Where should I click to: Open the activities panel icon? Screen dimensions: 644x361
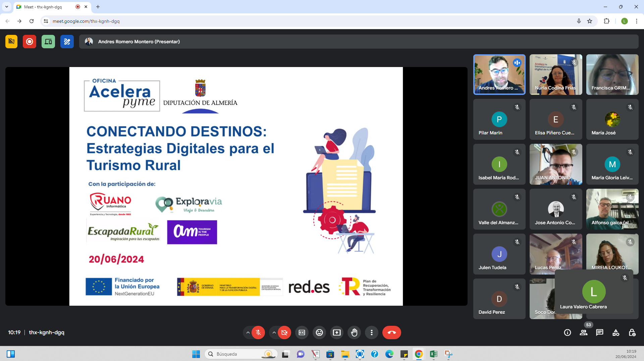pyautogui.click(x=616, y=333)
